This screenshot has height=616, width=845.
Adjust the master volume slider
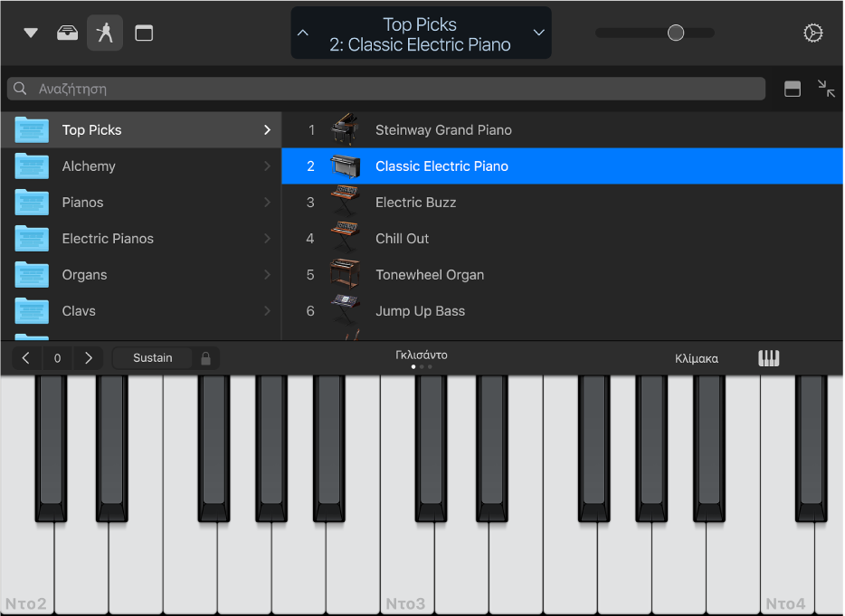tap(676, 33)
